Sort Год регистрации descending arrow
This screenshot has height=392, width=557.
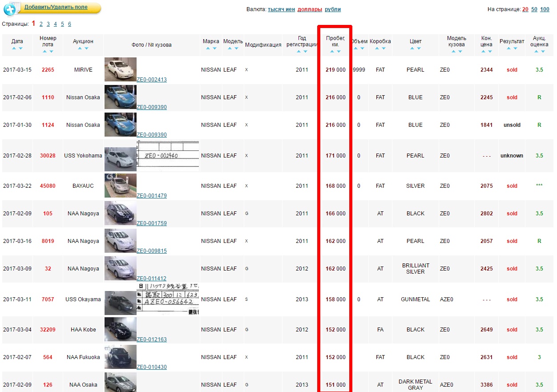pyautogui.click(x=305, y=51)
